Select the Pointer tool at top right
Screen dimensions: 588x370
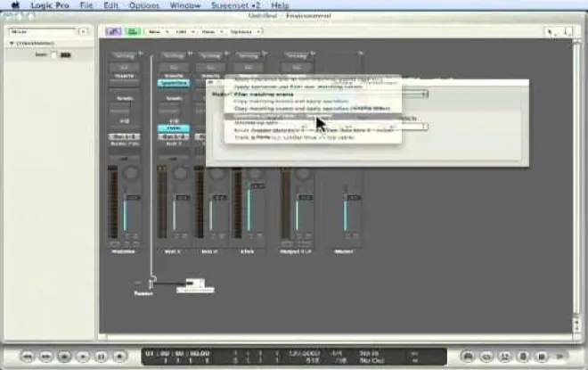coord(551,32)
